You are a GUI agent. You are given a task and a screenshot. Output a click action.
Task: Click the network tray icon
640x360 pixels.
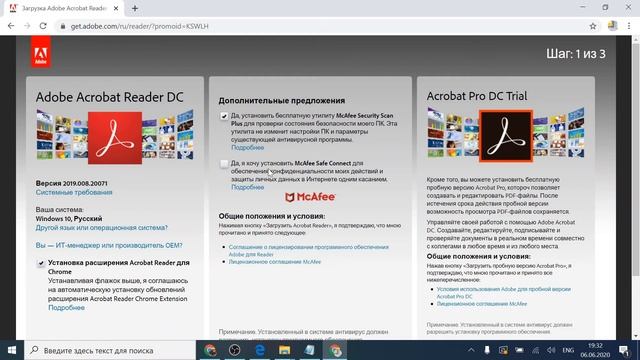click(535, 350)
